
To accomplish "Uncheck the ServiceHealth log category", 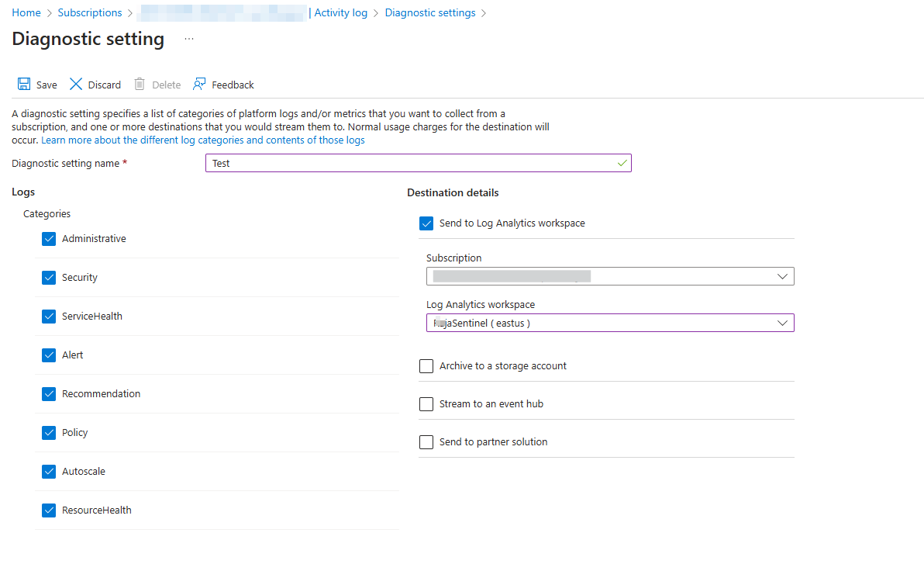I will (x=49, y=317).
